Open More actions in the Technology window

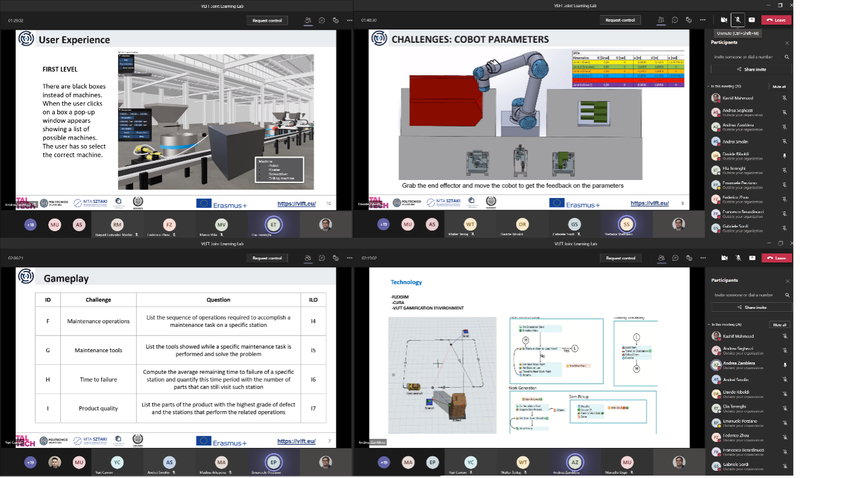click(x=704, y=258)
